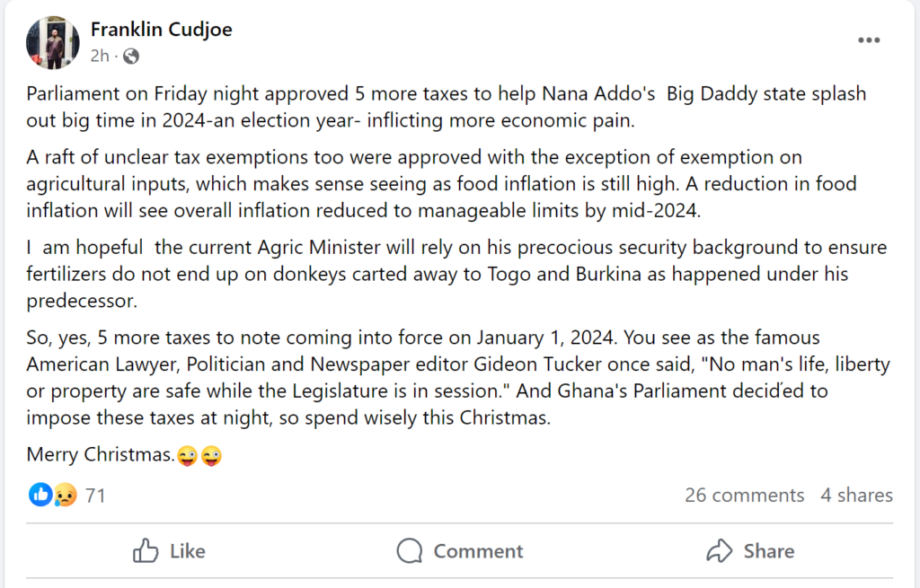Click the globe public audience icon
The width and height of the screenshot is (920, 588).
[x=131, y=57]
